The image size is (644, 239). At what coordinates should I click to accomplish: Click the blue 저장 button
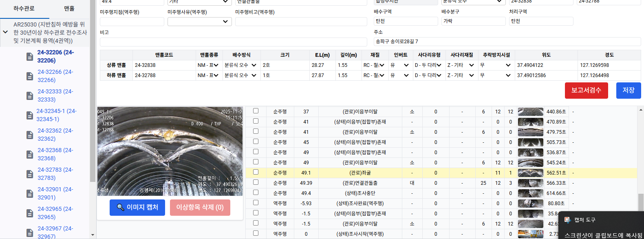pyautogui.click(x=628, y=90)
